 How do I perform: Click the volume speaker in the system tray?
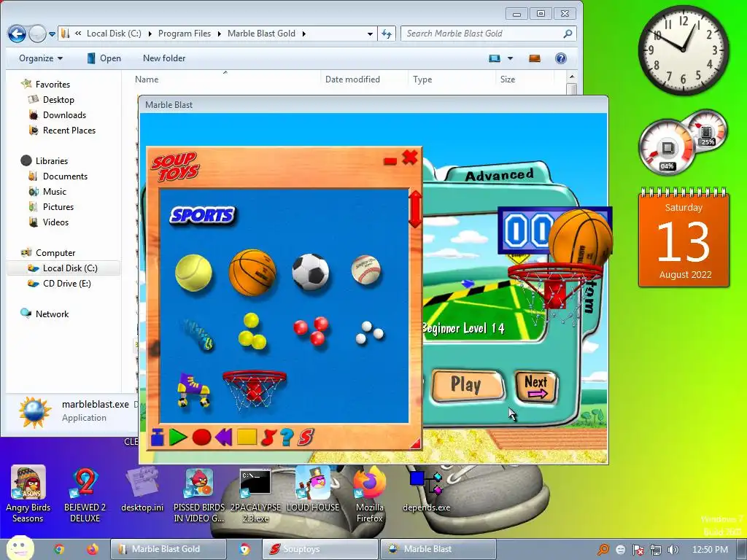point(673,550)
